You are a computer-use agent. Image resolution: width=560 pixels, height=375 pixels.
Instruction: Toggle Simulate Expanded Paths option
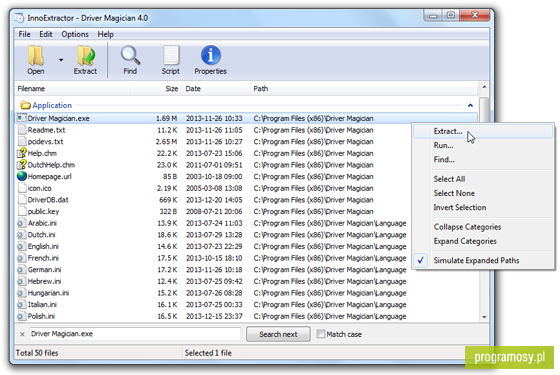tap(483, 260)
